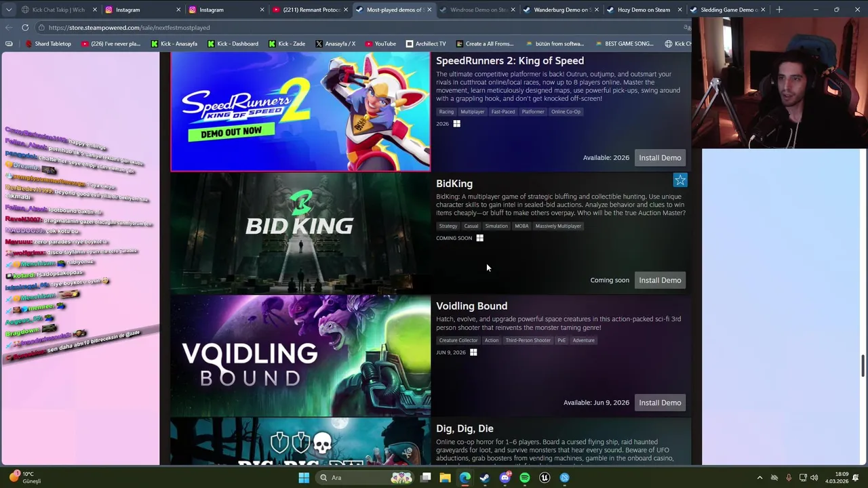Click the wishlist star icon on BidKing
This screenshot has width=868, height=488.
tap(680, 180)
